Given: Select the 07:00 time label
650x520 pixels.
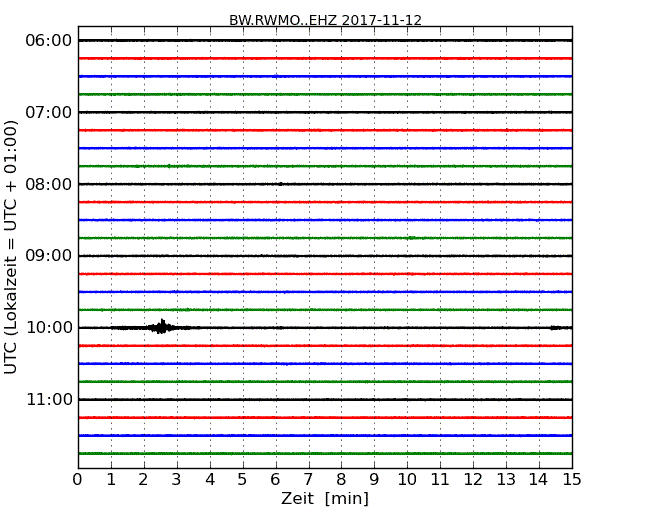Looking at the screenshot, I should coord(49,112).
